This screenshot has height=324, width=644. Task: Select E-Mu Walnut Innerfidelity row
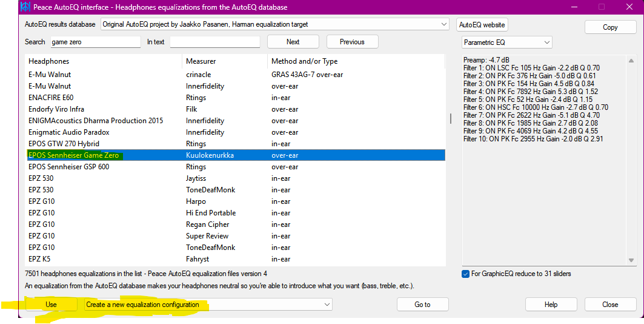click(x=235, y=86)
